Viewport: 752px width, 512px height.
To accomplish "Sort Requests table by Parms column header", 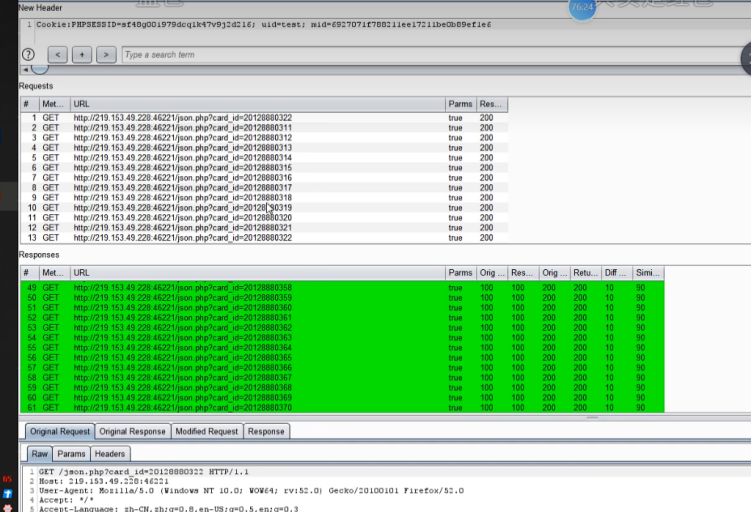I will click(460, 104).
